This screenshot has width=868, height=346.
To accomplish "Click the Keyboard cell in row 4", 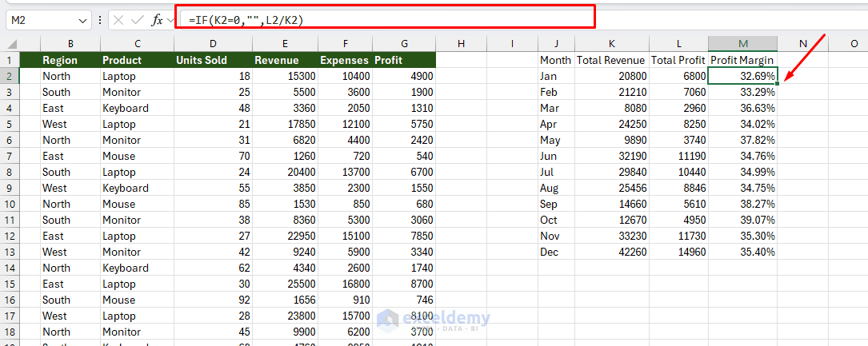I will [137, 109].
